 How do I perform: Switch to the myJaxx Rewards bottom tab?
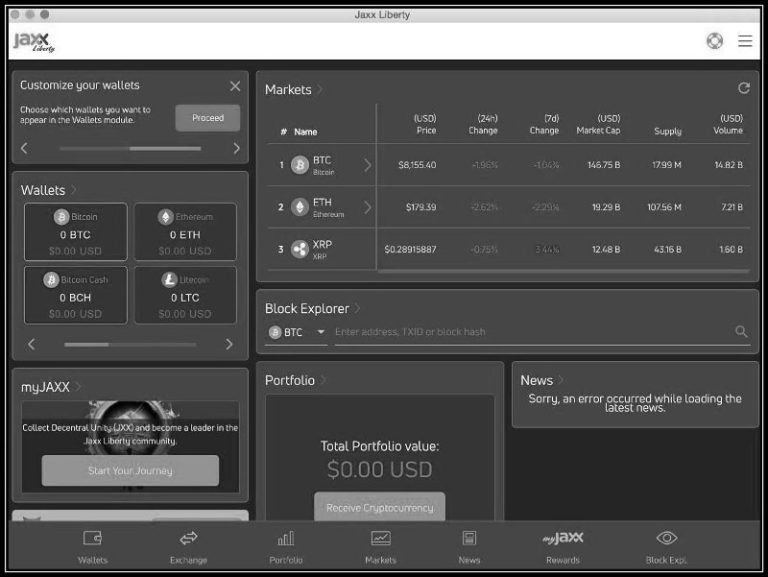(563, 547)
